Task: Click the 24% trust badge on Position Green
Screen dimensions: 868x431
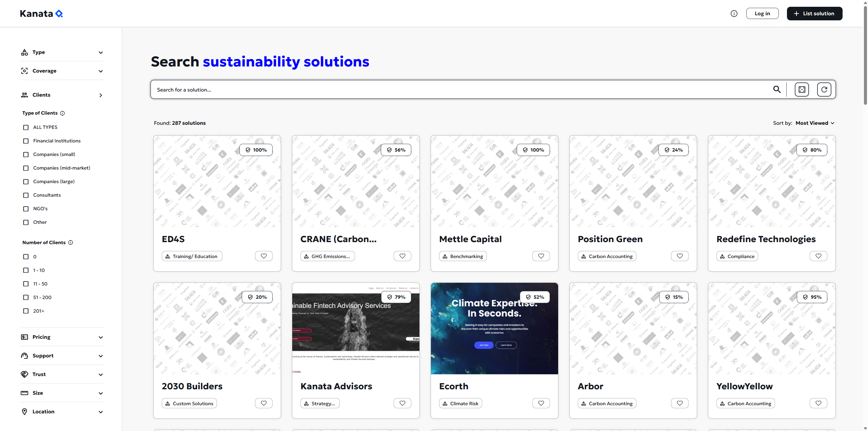Action: point(673,150)
